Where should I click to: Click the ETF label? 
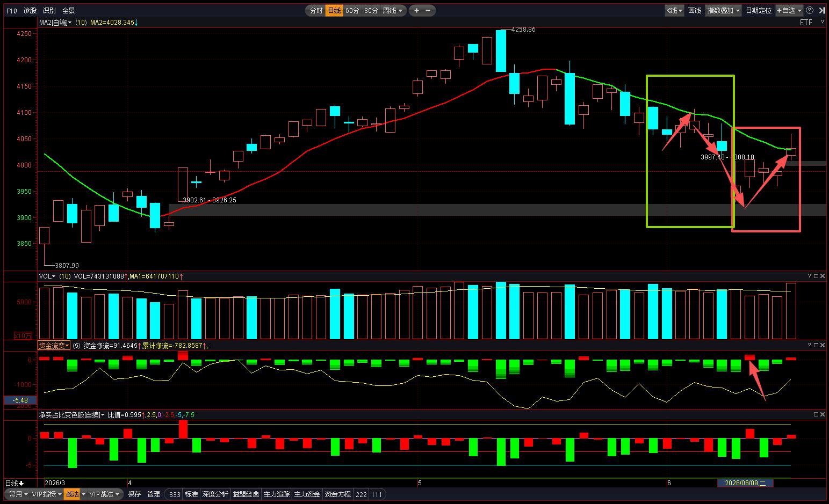coord(806,23)
